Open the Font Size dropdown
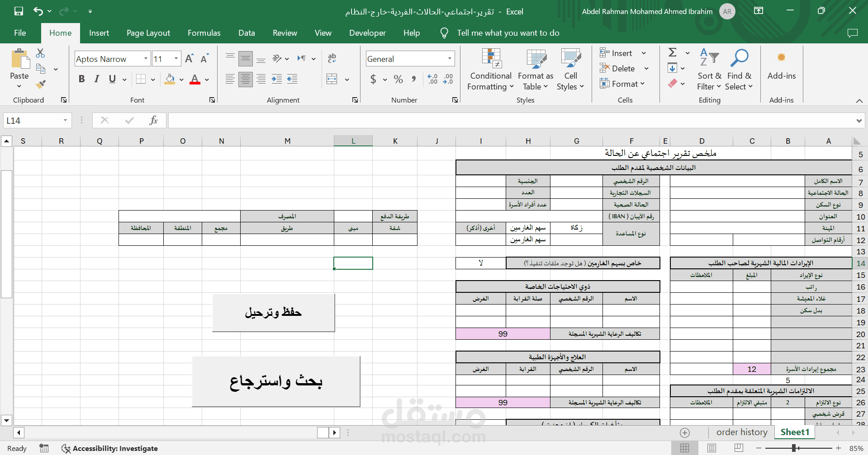The image size is (868, 455). 176,59
